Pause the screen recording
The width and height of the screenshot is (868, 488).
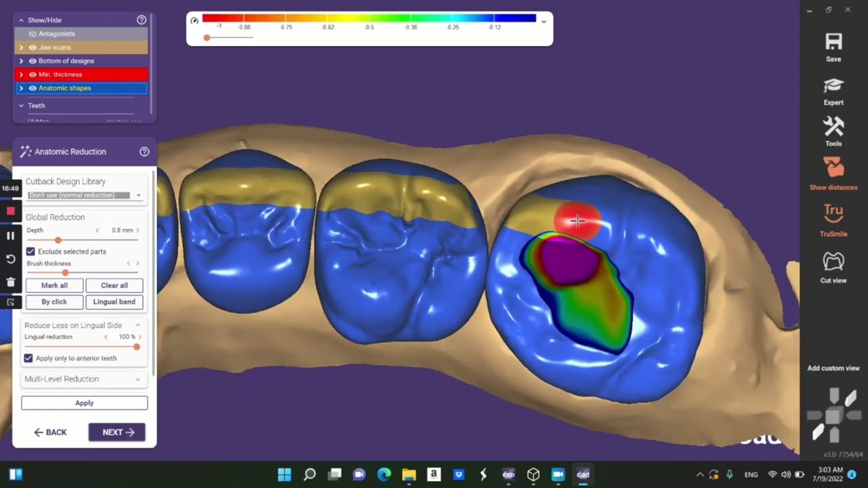coord(10,236)
